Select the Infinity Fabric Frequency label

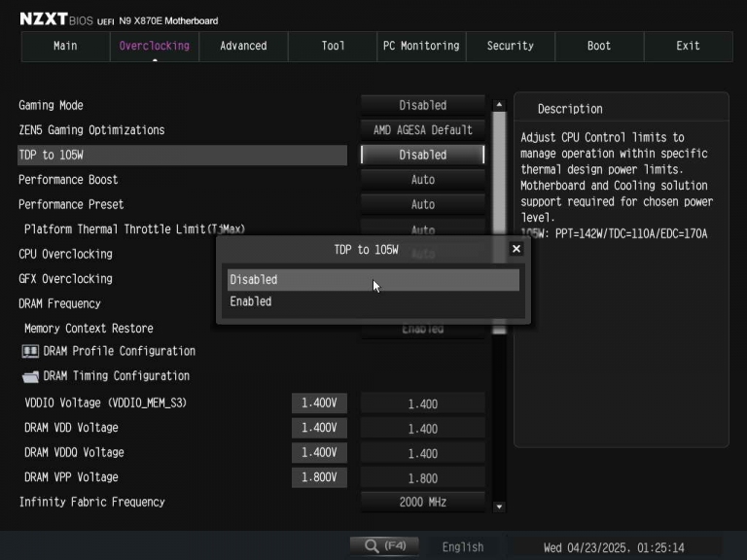(x=92, y=502)
